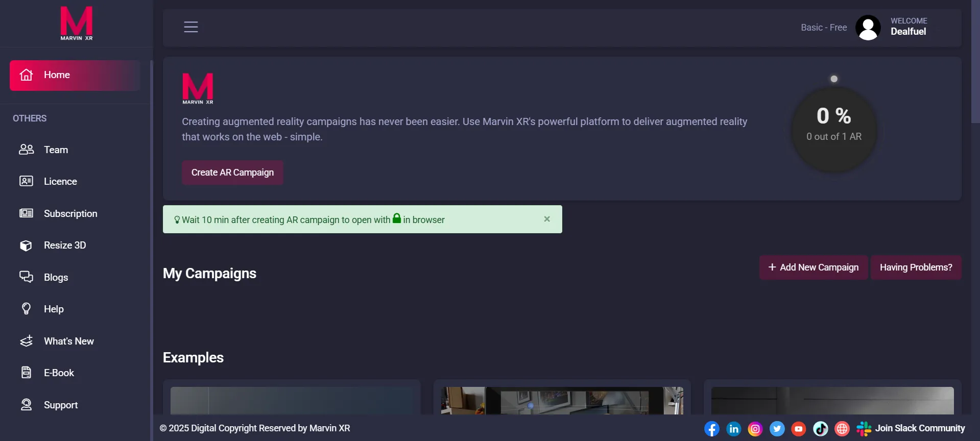Click the Instagram icon in footer
The image size is (980, 441).
click(x=755, y=429)
